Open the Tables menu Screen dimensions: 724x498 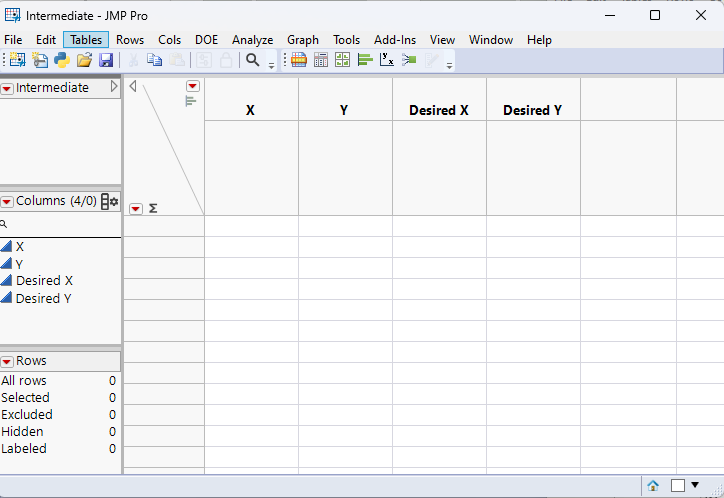pos(86,40)
